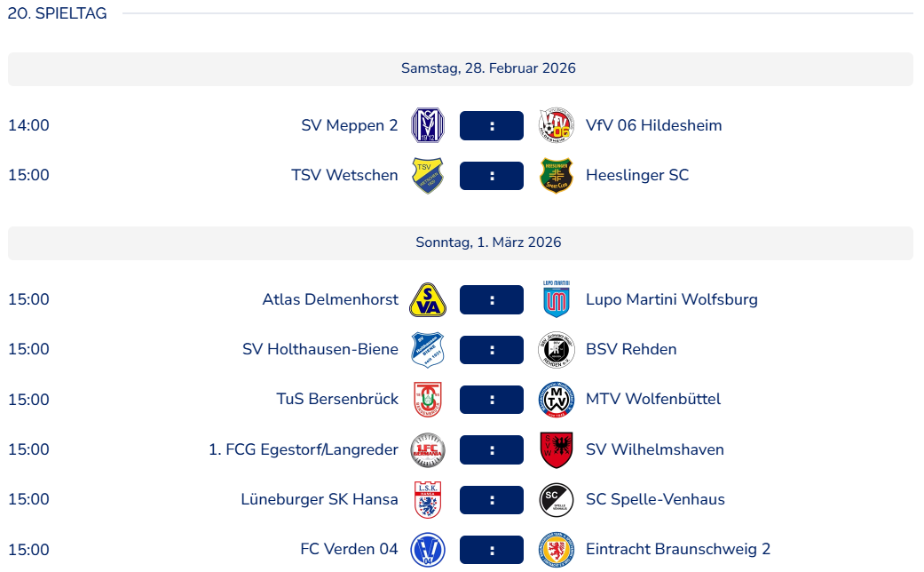Click score box for Meppen vs Hildesheim
This screenshot has height=572, width=924.
[492, 125]
